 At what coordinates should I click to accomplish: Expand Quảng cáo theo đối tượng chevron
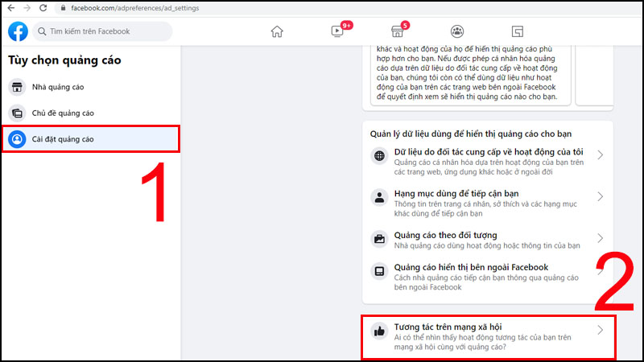pyautogui.click(x=600, y=238)
